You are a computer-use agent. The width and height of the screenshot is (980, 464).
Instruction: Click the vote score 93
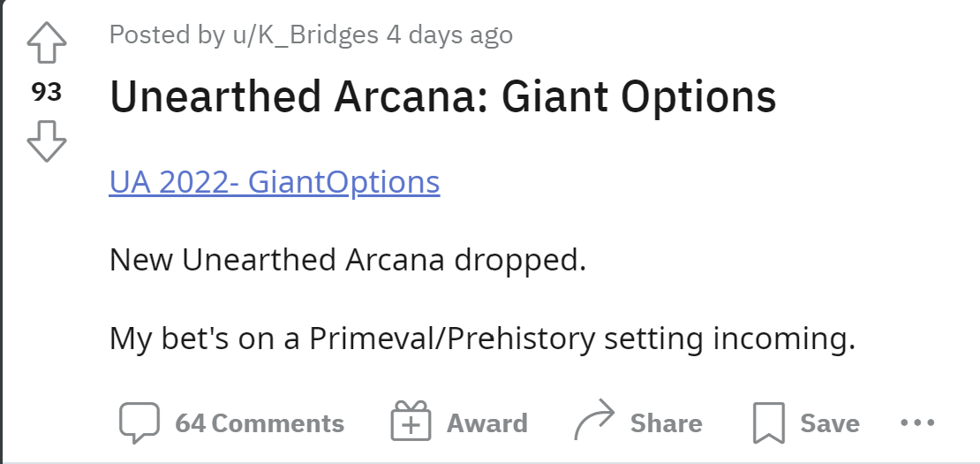tap(47, 92)
